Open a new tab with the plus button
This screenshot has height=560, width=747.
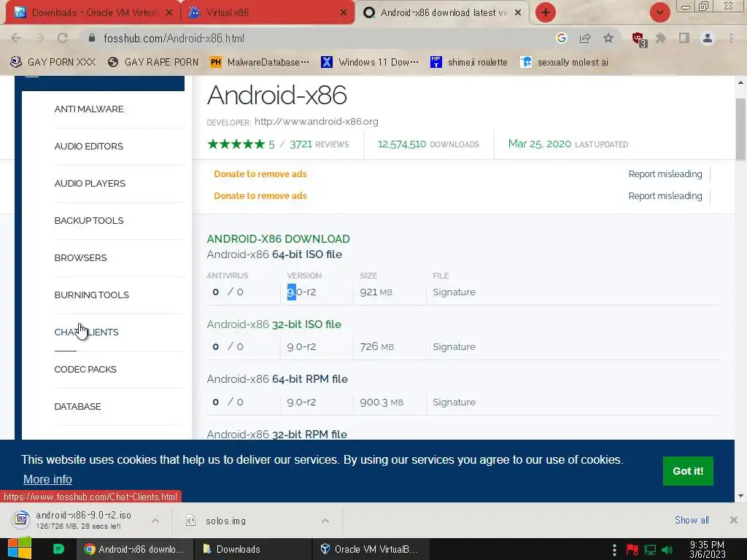coord(546,12)
